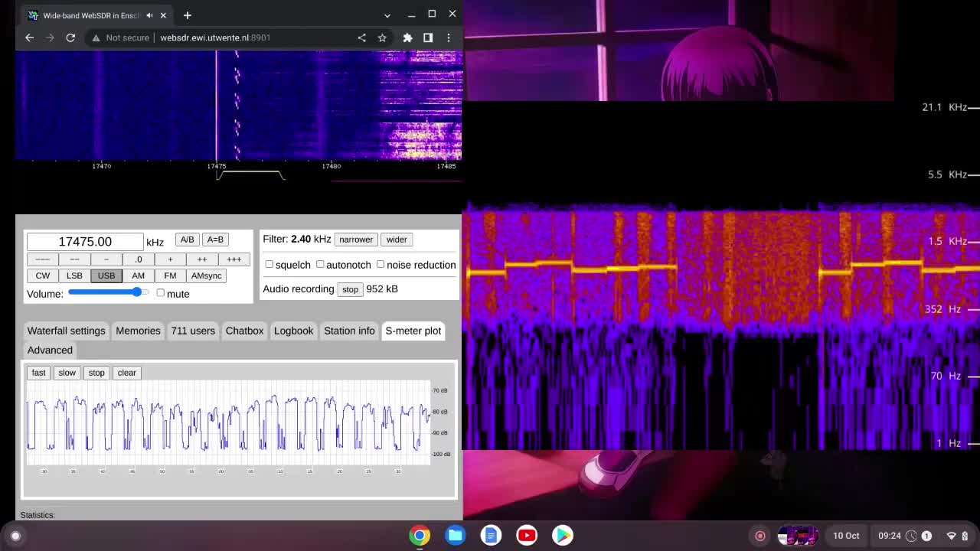
Task: Stop the audio recording
Action: pyautogui.click(x=350, y=289)
